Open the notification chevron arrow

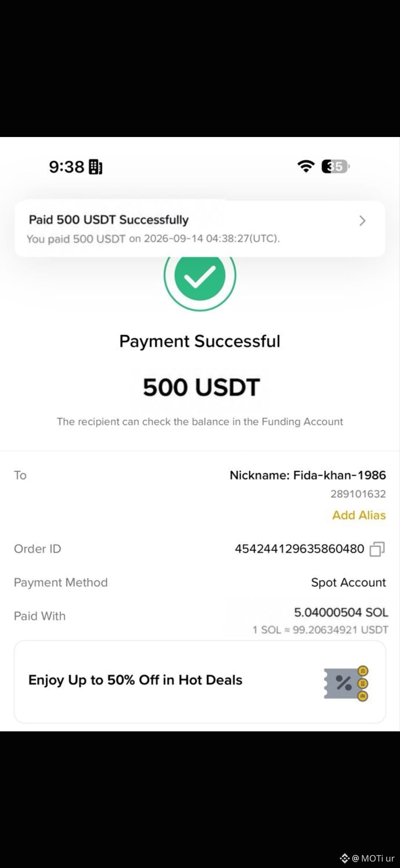pos(363,221)
